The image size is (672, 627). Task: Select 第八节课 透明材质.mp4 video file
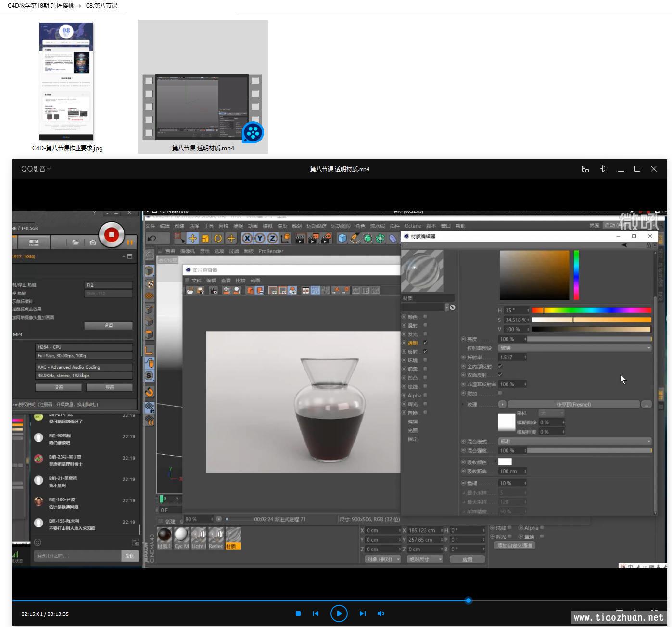(203, 87)
